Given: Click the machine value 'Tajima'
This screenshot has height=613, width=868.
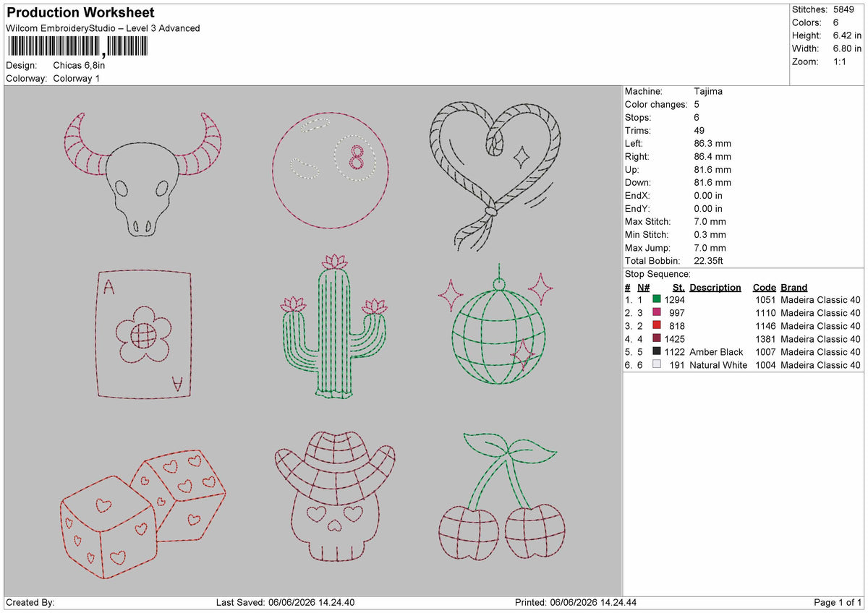Looking at the screenshot, I should [707, 91].
